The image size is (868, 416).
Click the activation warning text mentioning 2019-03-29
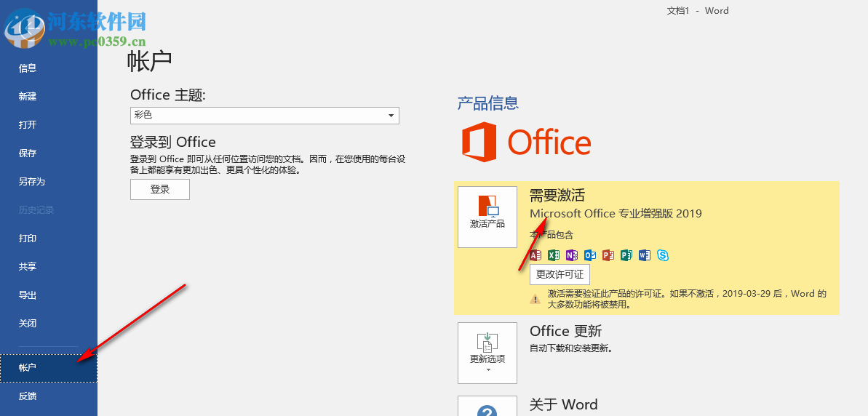tap(687, 300)
